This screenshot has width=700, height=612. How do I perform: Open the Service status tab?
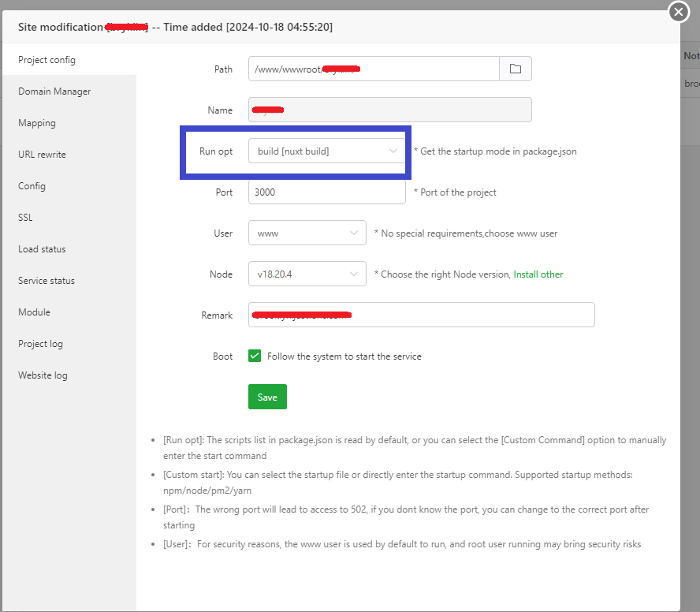click(x=47, y=281)
